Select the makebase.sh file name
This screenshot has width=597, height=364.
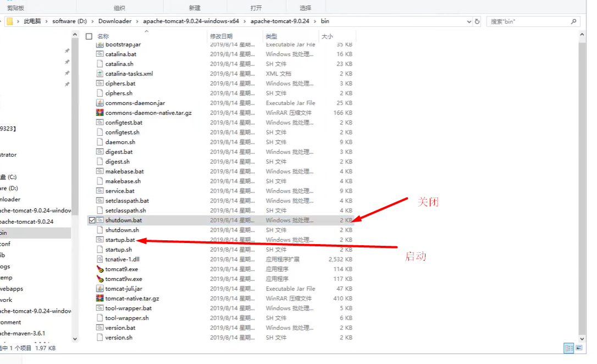coord(123,181)
